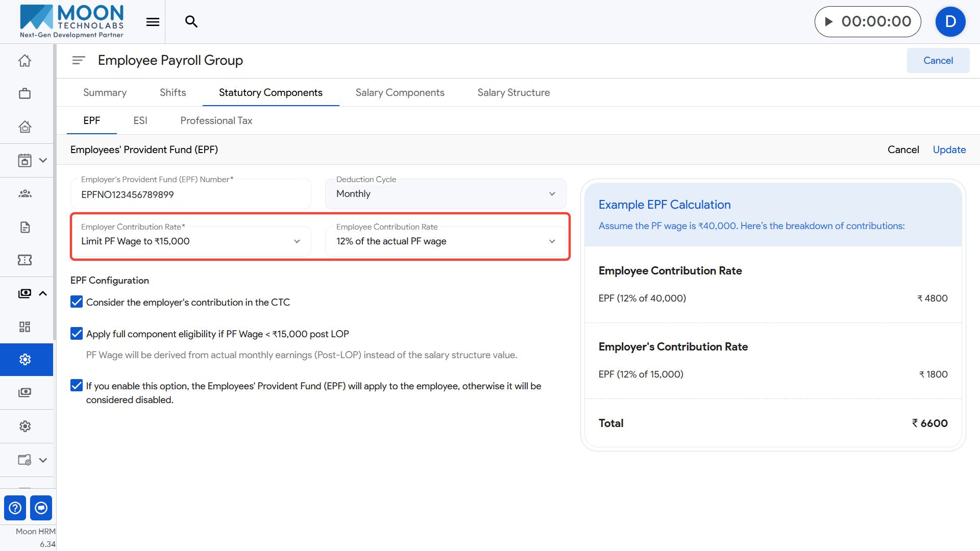Open the document icon in sidebar
This screenshot has width=980, height=551.
click(24, 227)
